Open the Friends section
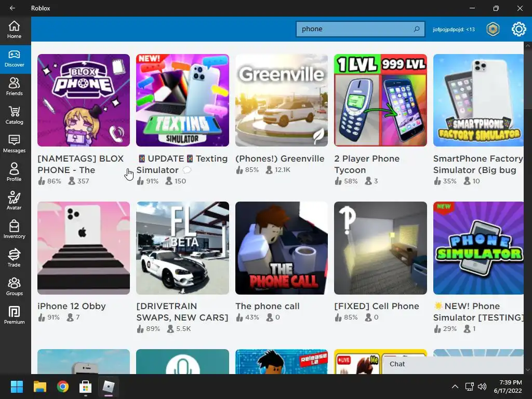The width and height of the screenshot is (532, 399). 14,87
